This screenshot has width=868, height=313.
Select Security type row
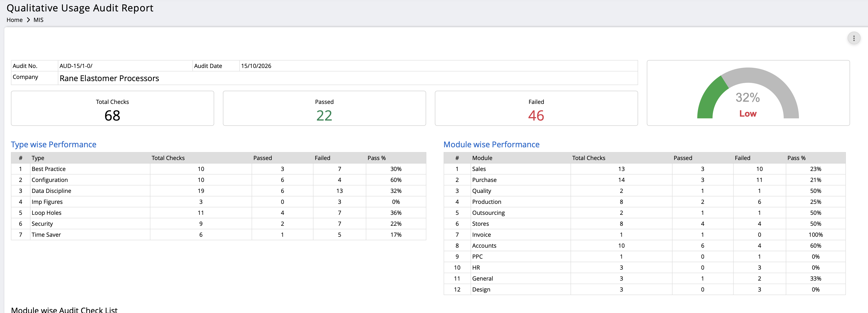coord(218,224)
